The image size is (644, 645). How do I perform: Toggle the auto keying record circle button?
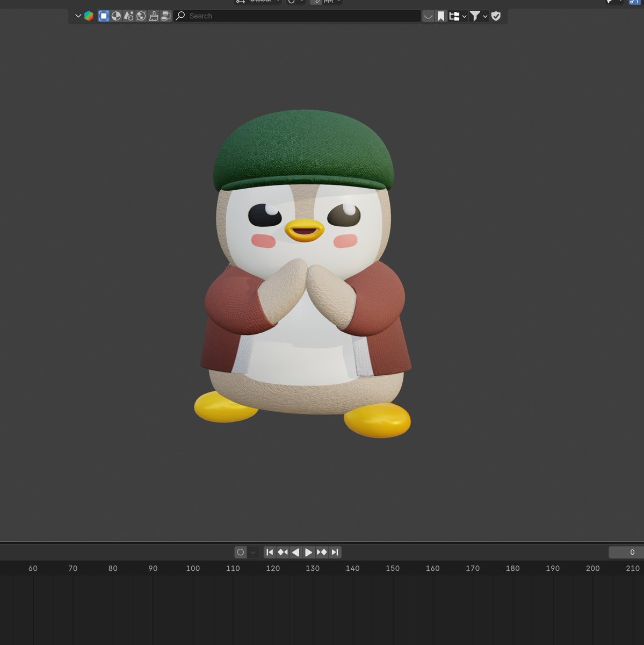pyautogui.click(x=241, y=552)
